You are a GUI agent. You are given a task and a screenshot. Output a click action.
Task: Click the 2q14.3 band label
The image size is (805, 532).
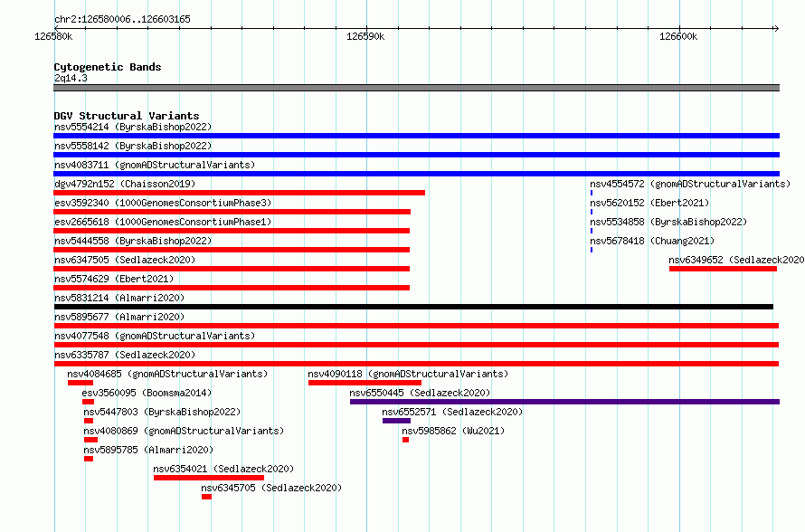coord(71,78)
